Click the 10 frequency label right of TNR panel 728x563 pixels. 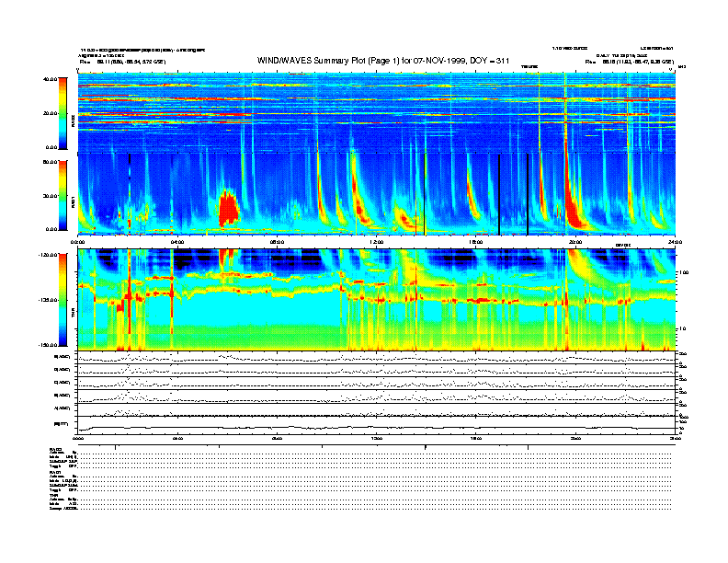[x=682, y=329]
